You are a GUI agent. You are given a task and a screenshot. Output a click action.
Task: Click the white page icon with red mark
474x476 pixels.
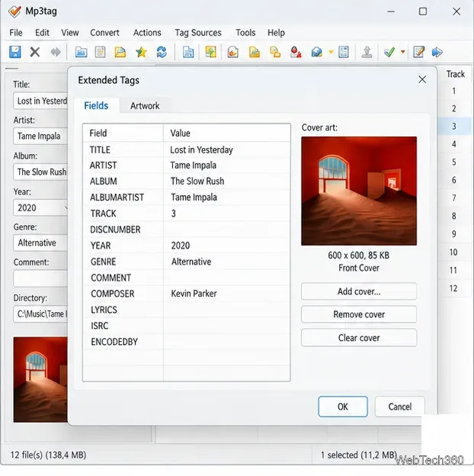(x=233, y=52)
